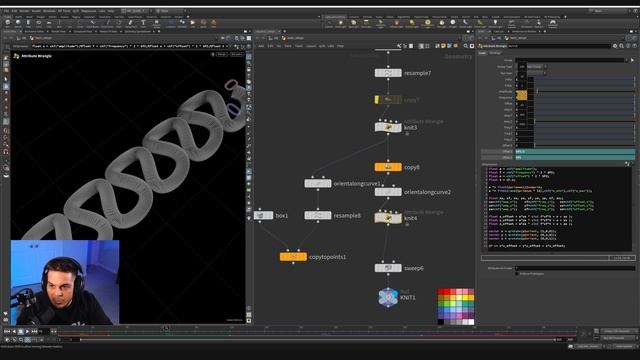640x360 pixels.
Task: Select the box1 node
Action: 263,215
